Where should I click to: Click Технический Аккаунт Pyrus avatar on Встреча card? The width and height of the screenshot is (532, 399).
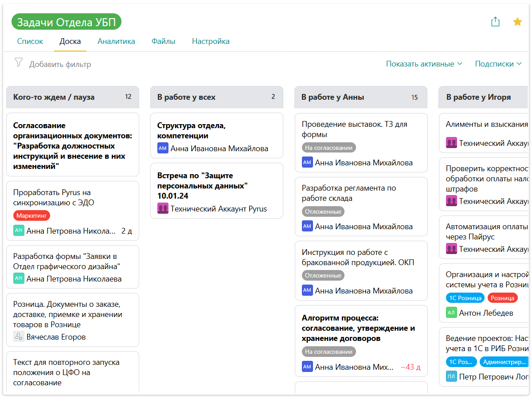pyautogui.click(x=163, y=208)
